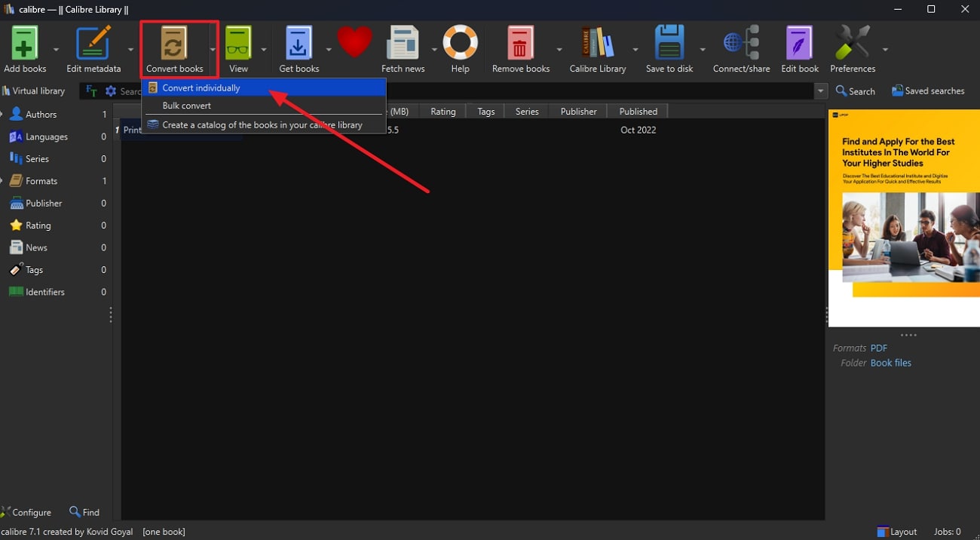Screen dimensions: 980x540
Task: Expand the Calibre Library dropdown arrow
Action: tap(635, 50)
